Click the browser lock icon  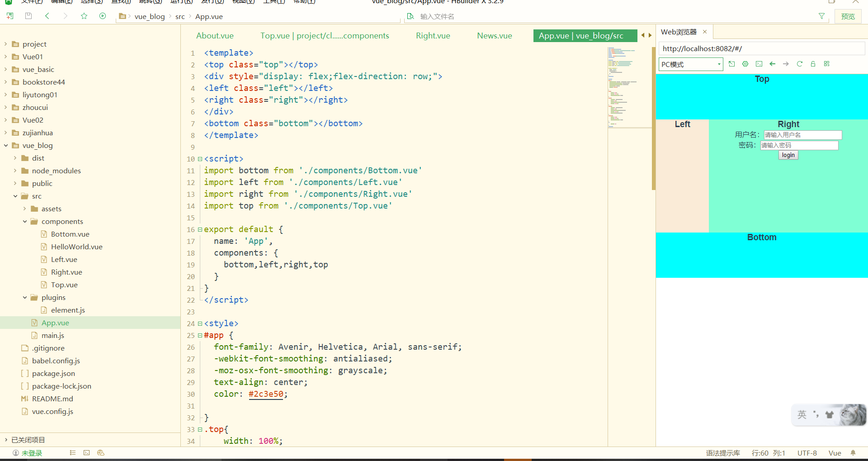coord(813,64)
